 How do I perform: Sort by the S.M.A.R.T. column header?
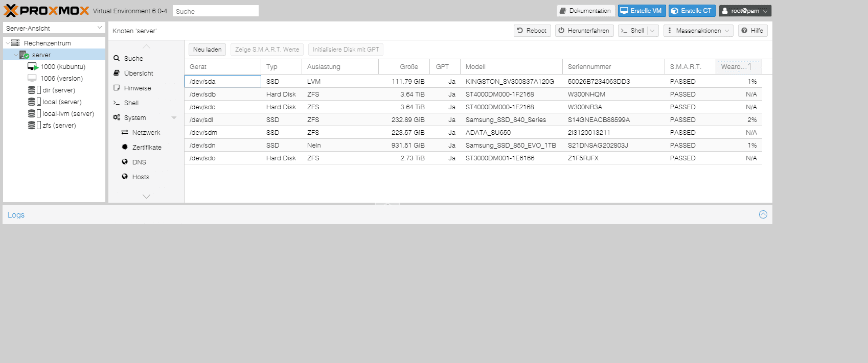click(x=690, y=66)
